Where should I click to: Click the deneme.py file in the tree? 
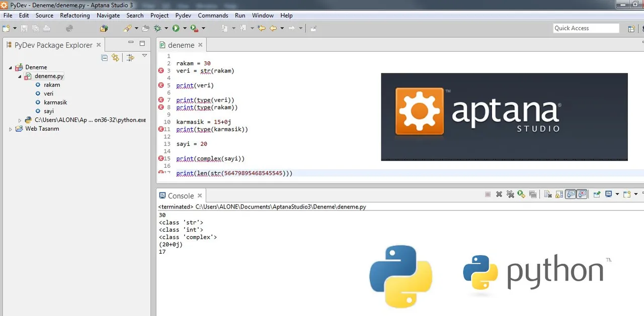click(x=49, y=76)
